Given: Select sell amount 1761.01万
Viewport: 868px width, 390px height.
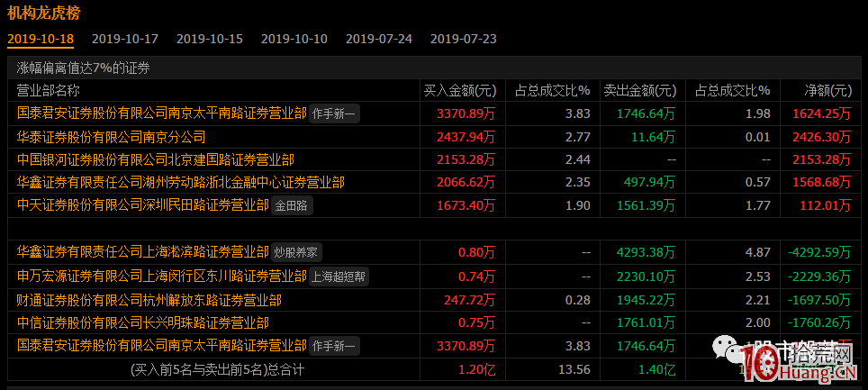Looking at the screenshot, I should click(646, 322).
